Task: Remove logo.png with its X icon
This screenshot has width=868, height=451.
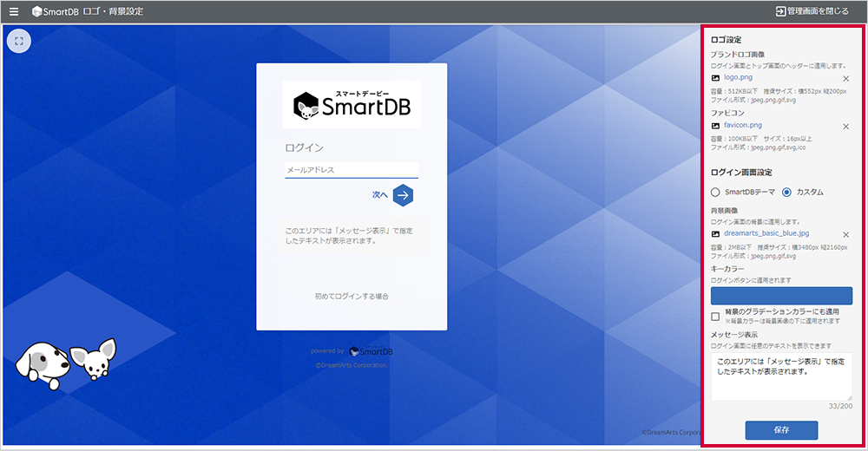Action: [x=845, y=79]
